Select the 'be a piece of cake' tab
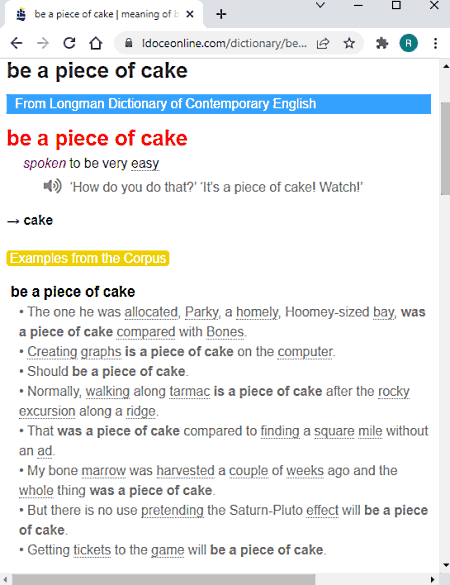 103,14
